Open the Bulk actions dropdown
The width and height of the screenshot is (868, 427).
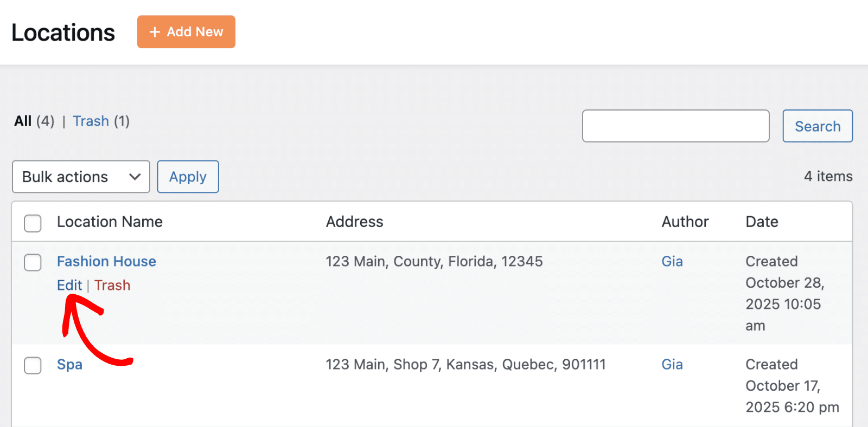click(81, 177)
